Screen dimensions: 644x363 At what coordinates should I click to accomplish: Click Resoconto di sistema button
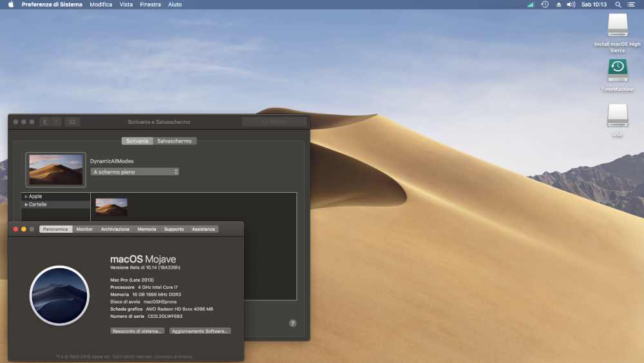137,331
